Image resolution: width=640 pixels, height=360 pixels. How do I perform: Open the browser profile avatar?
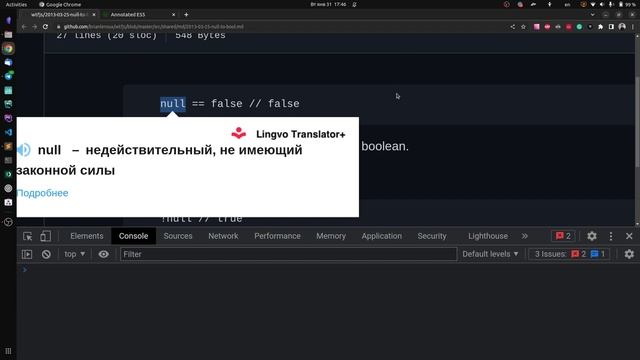(x=622, y=27)
